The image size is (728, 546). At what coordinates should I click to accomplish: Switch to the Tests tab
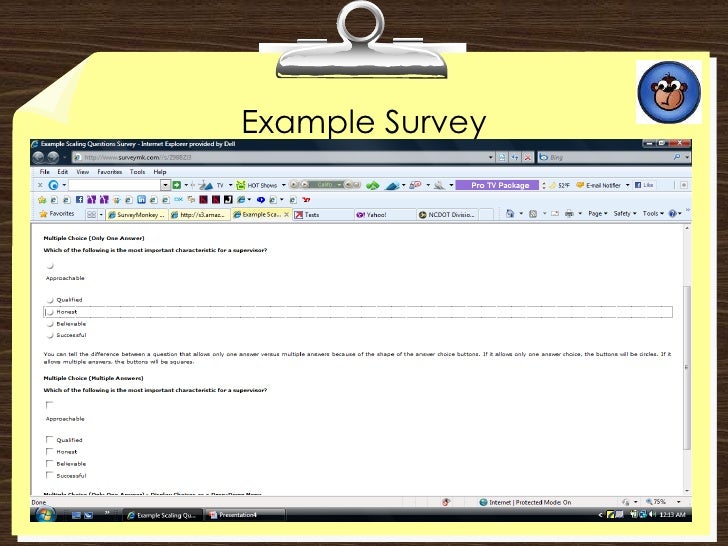[323, 214]
